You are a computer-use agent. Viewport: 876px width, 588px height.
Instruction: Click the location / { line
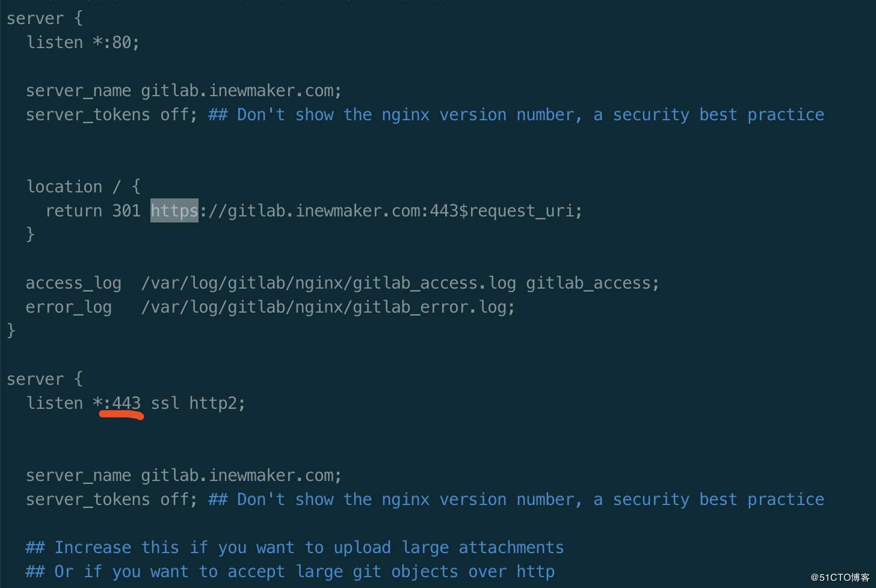pos(83,187)
